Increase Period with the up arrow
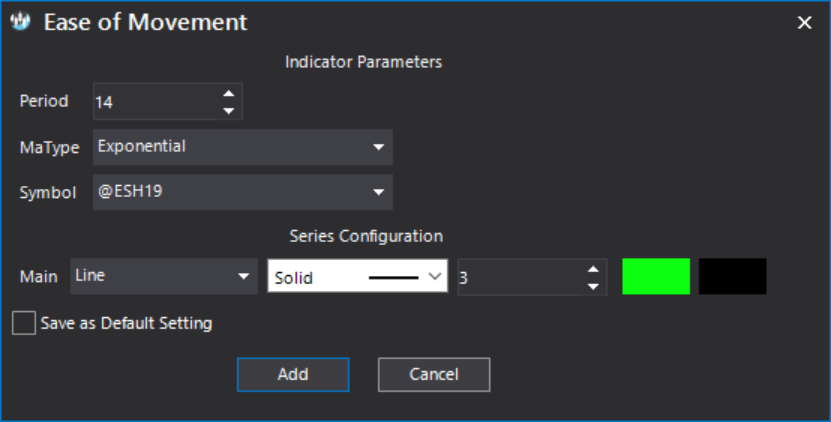Image resolution: width=831 pixels, height=422 pixels. (228, 93)
